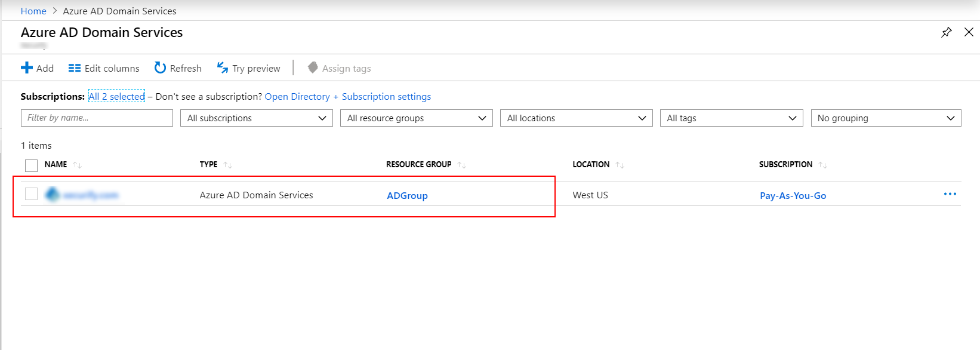Click the domain service resource icon
The image size is (980, 350).
tap(53, 195)
